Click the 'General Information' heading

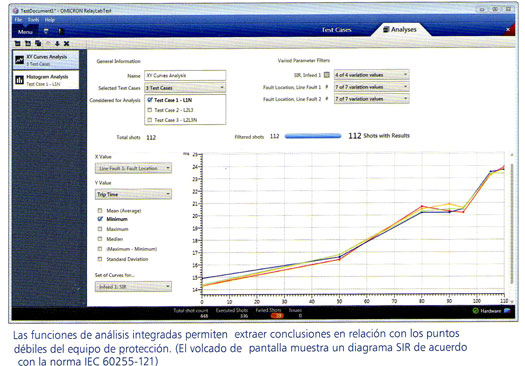click(119, 61)
